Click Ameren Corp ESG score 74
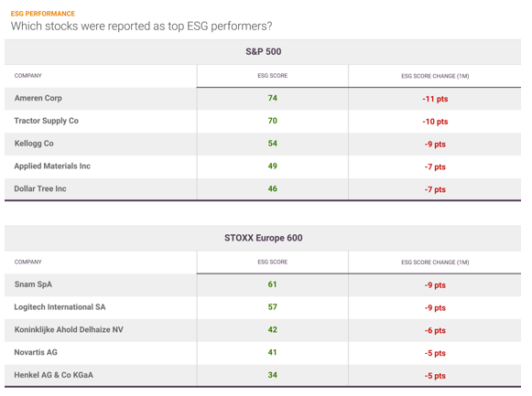This screenshot has height=396, width=532. [x=273, y=98]
